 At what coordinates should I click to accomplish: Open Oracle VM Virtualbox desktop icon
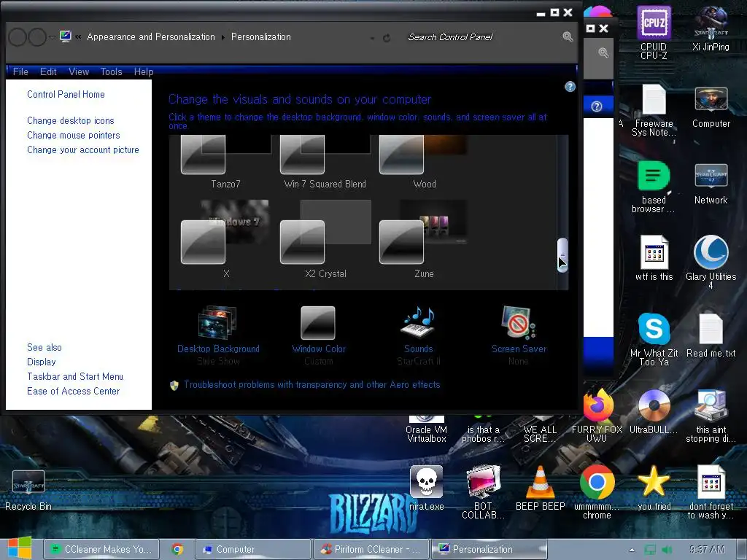click(x=426, y=429)
